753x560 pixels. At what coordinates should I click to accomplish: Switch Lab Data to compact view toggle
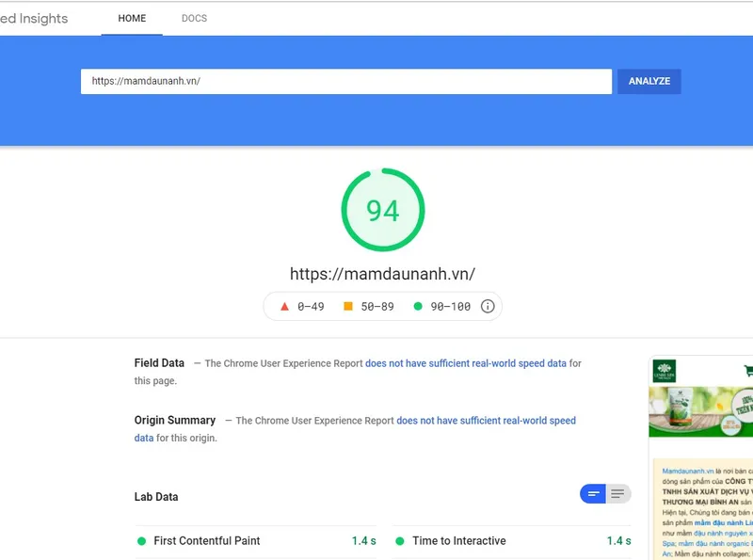(x=593, y=494)
